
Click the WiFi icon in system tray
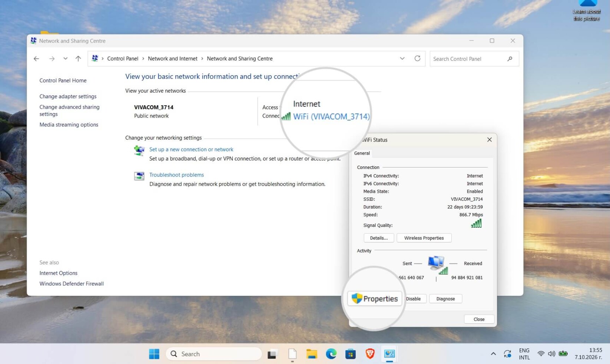541,354
